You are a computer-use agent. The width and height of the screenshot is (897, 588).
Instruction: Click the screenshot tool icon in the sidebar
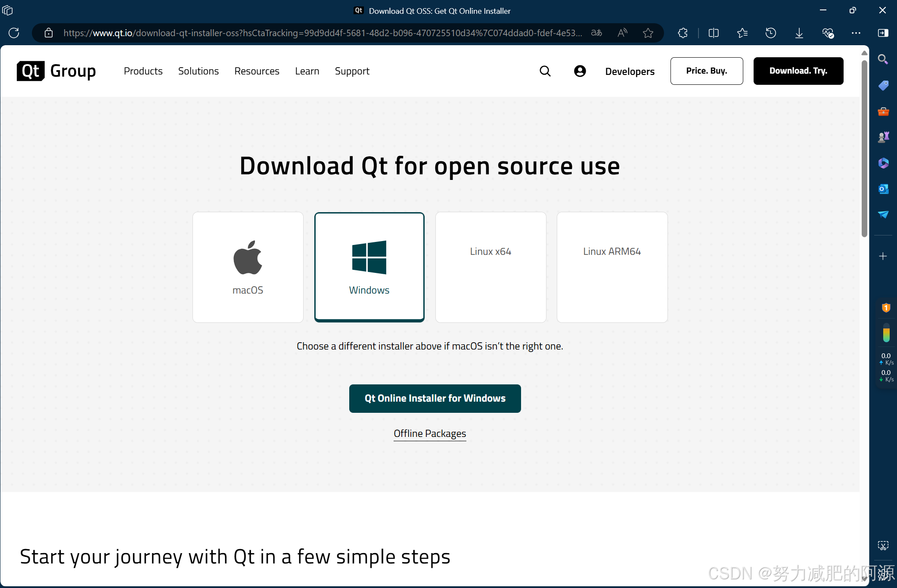pos(883,546)
